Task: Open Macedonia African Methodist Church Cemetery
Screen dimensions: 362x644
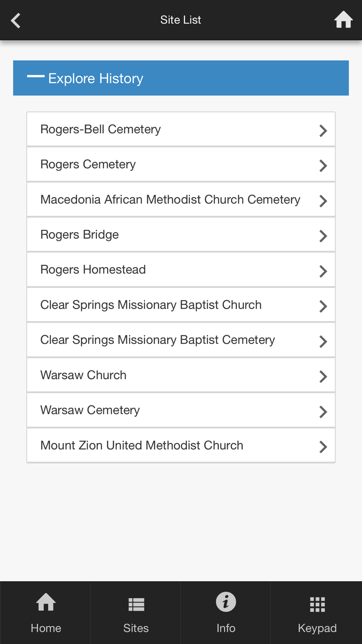Action: tap(181, 200)
